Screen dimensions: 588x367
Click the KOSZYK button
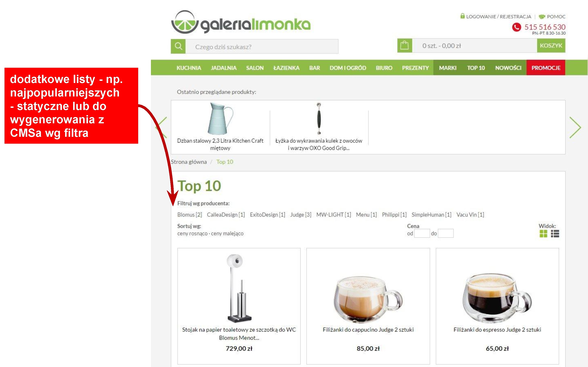click(551, 45)
